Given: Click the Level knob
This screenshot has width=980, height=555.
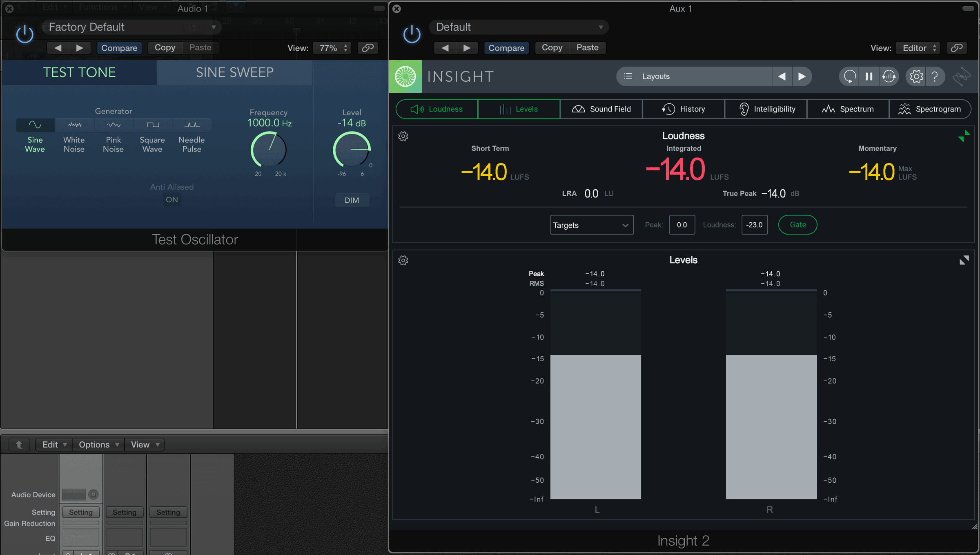Looking at the screenshot, I should [x=352, y=149].
